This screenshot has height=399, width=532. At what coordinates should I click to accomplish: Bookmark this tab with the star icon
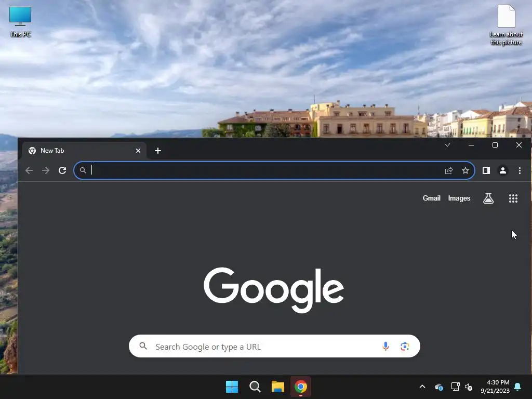(x=465, y=170)
